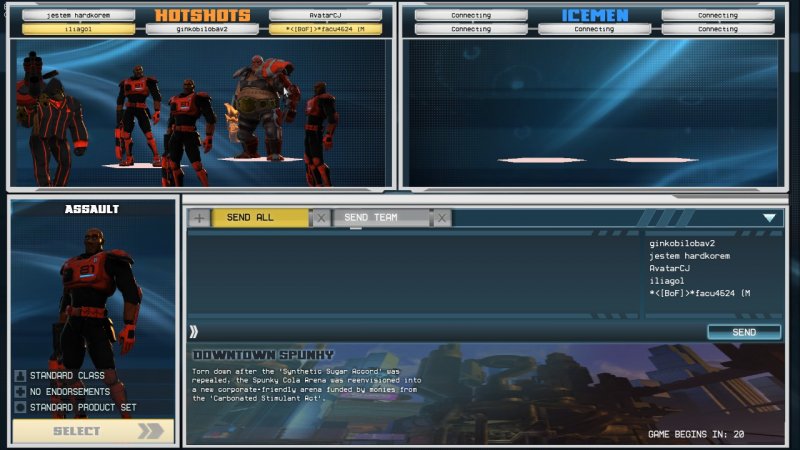Click iliagol in the chat player list

click(666, 281)
